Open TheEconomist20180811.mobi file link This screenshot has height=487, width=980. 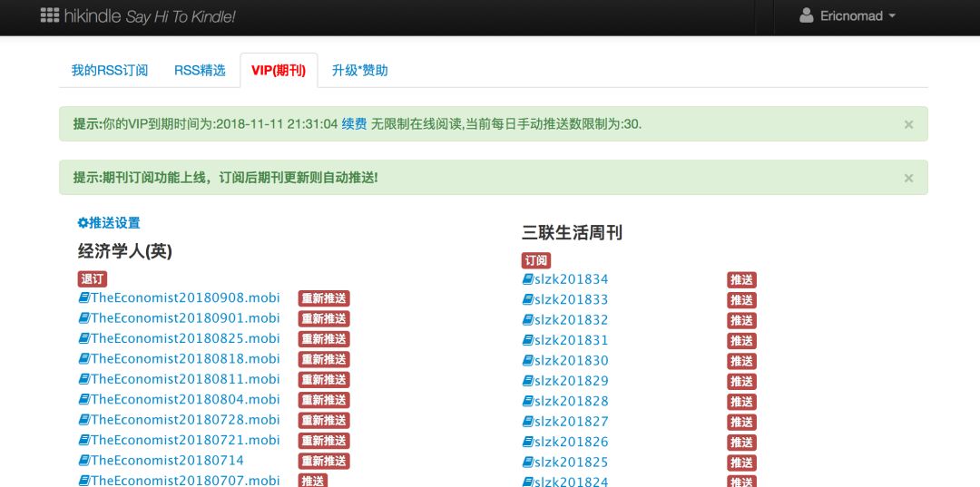(179, 379)
